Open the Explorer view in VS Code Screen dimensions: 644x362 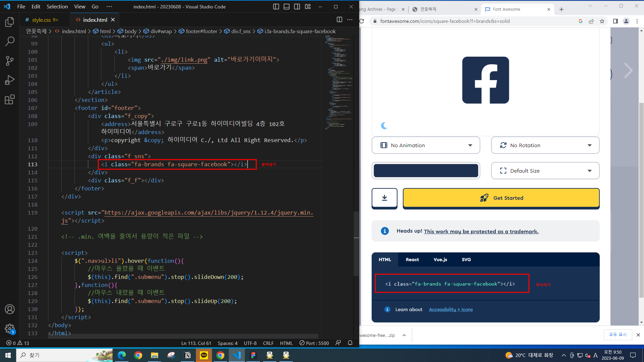point(10,22)
